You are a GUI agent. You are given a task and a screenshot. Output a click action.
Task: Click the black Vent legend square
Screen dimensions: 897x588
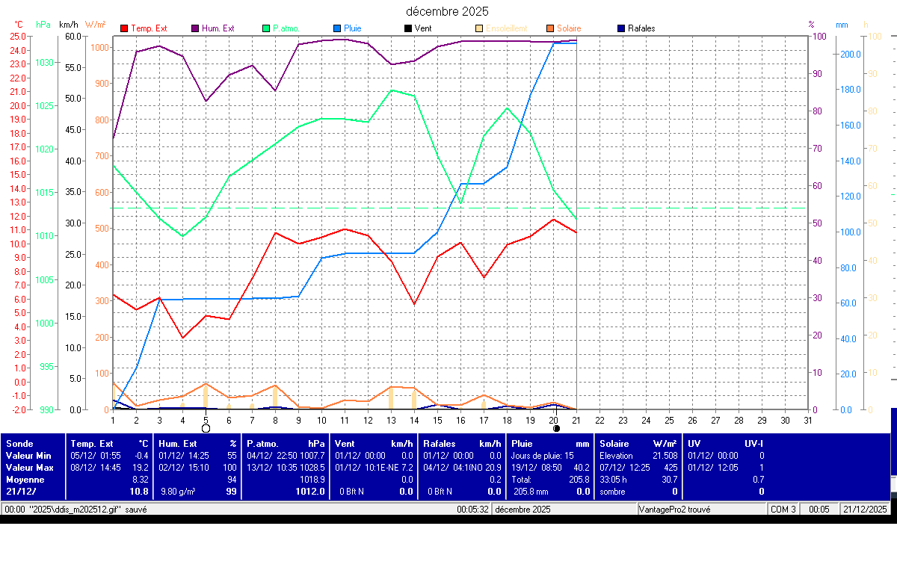pos(407,28)
